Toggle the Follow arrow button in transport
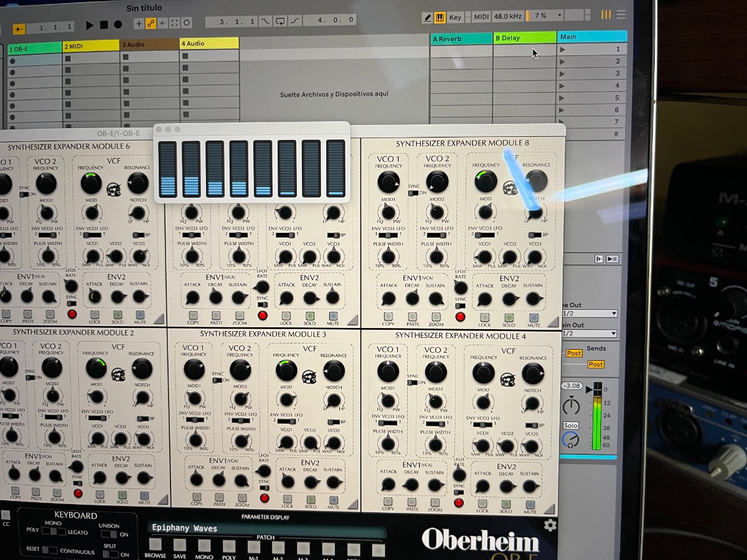This screenshot has width=747, height=560. [19, 29]
